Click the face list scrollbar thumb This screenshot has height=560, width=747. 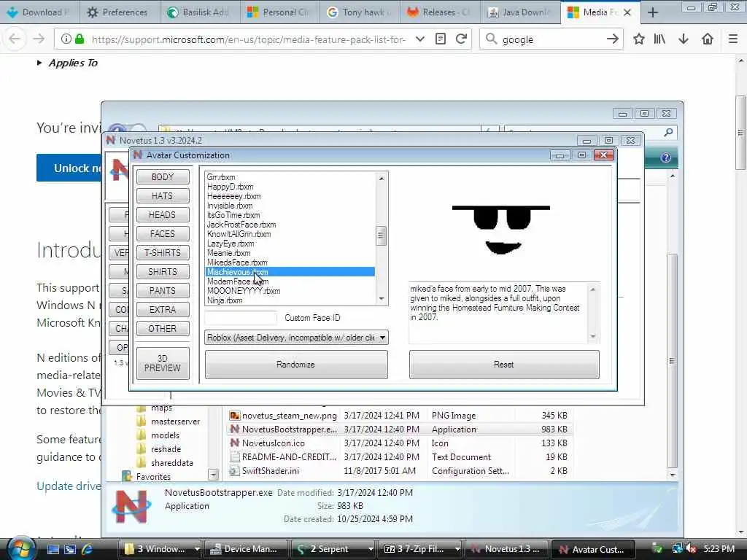pyautogui.click(x=381, y=236)
